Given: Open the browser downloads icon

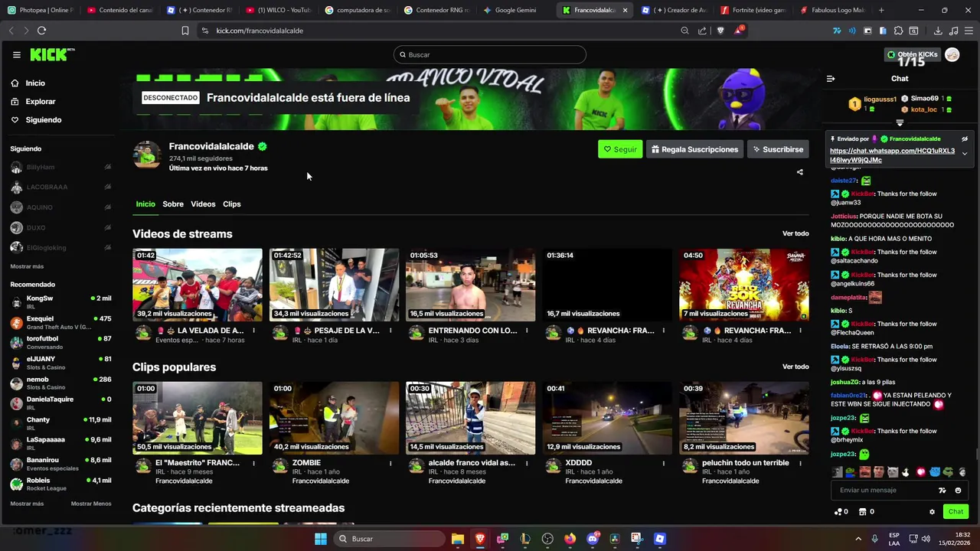Looking at the screenshot, I should pyautogui.click(x=938, y=31).
